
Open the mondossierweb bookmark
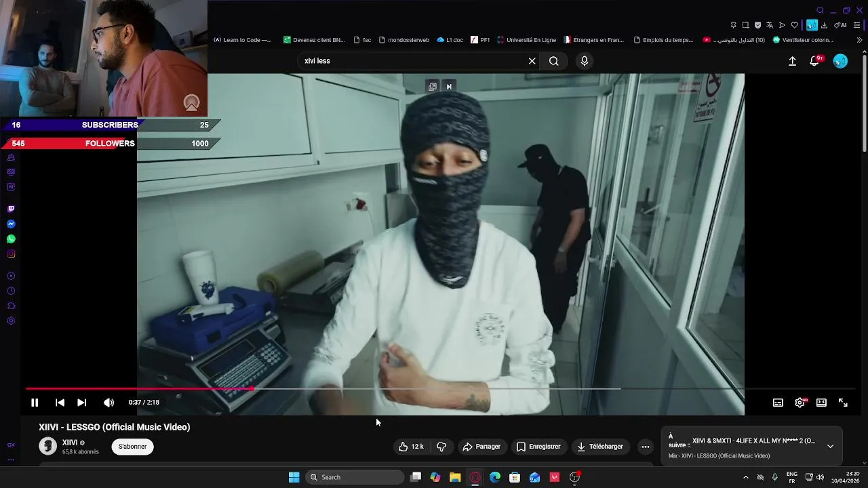tap(403, 40)
